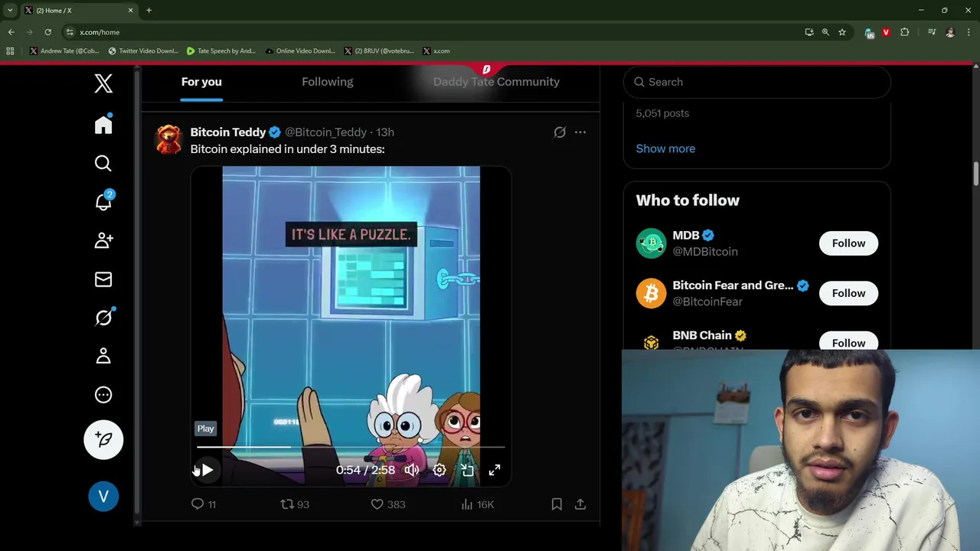Open Messages envelope icon

tap(103, 279)
